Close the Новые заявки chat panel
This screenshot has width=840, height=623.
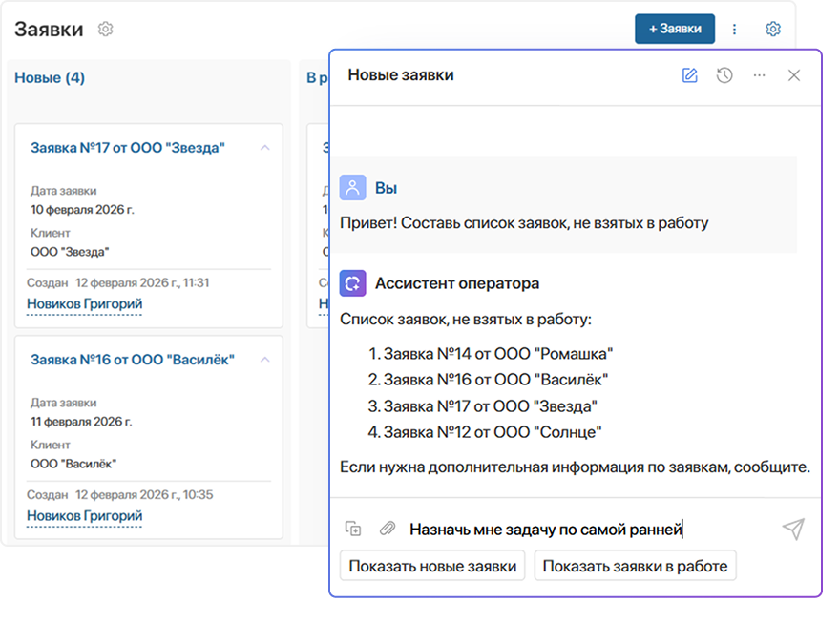pyautogui.click(x=794, y=75)
